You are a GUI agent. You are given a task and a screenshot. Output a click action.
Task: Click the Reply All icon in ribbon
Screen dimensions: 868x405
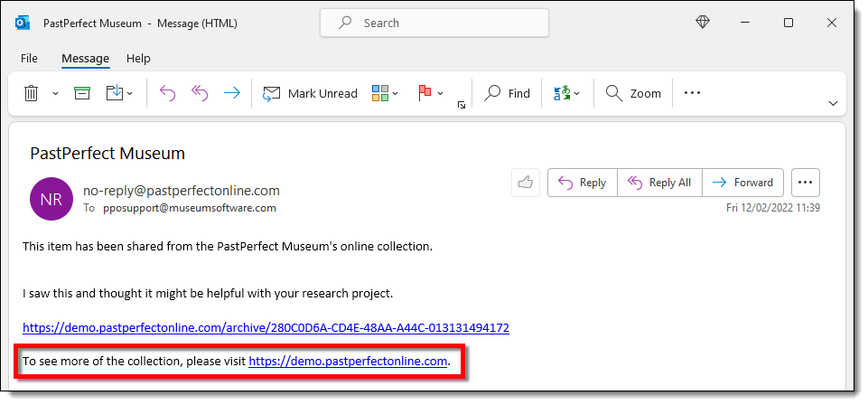point(200,93)
